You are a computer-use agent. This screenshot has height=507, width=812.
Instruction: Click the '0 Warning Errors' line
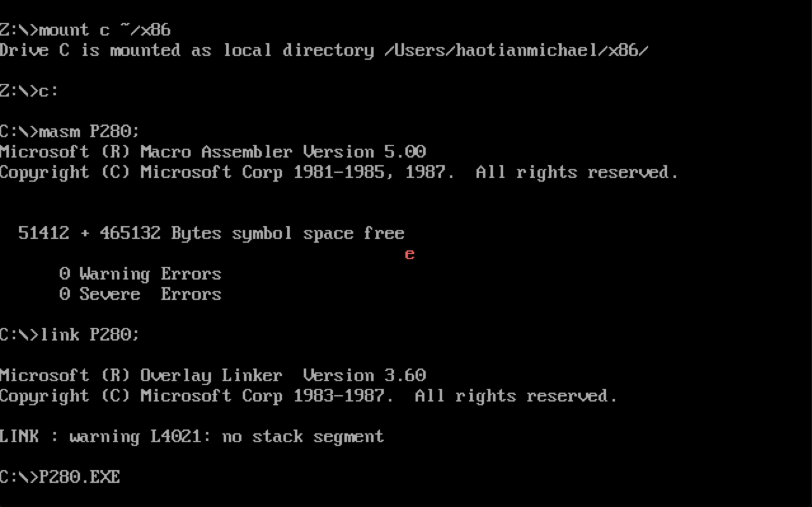coord(140,274)
